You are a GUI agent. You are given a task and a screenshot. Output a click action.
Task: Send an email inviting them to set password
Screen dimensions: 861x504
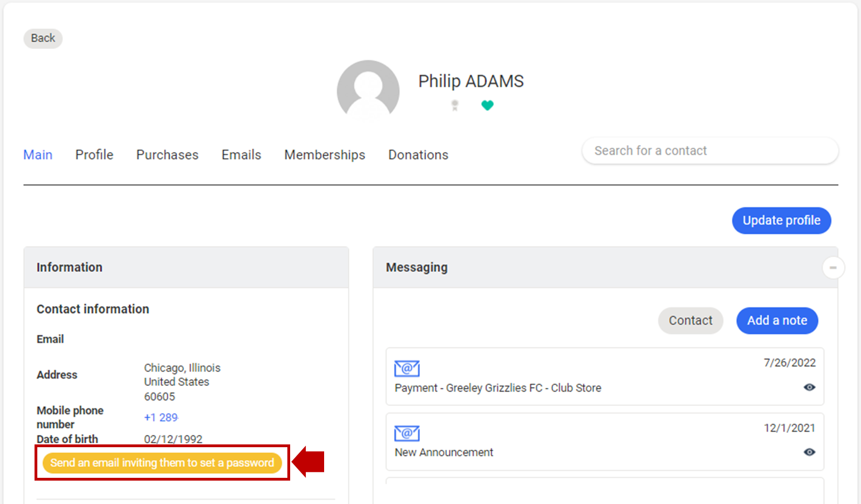point(162,463)
